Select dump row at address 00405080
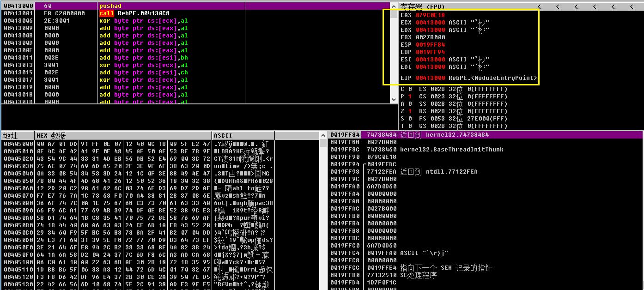 (x=138, y=203)
